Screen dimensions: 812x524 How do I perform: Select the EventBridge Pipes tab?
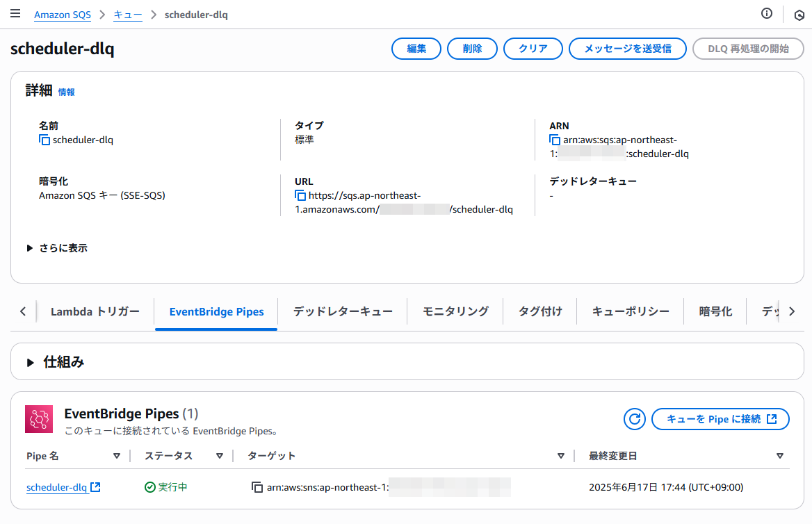(216, 312)
